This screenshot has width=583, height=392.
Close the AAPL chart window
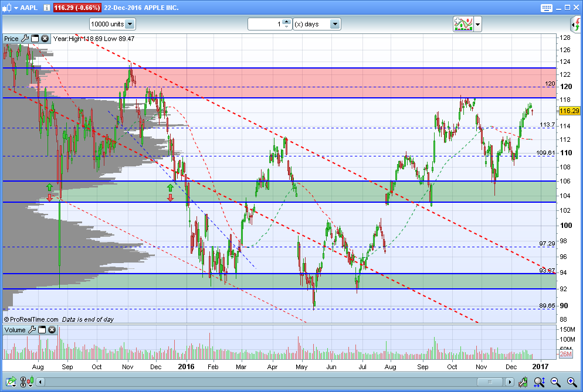click(576, 8)
